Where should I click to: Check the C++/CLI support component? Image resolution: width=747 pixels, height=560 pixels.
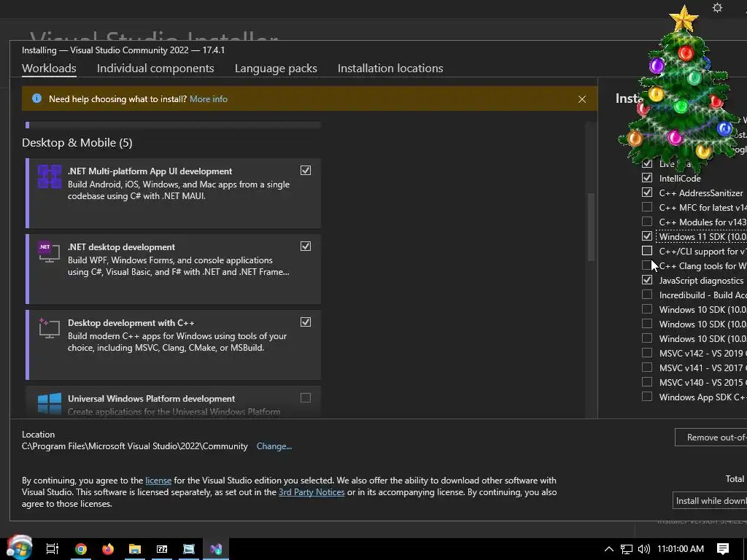tap(647, 251)
